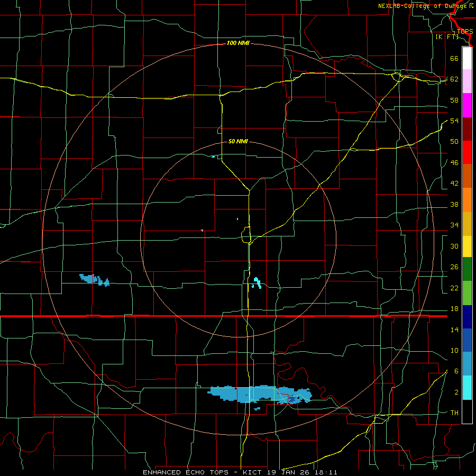
Task: Click the light blue legend swatch
Action: click(x=467, y=364)
